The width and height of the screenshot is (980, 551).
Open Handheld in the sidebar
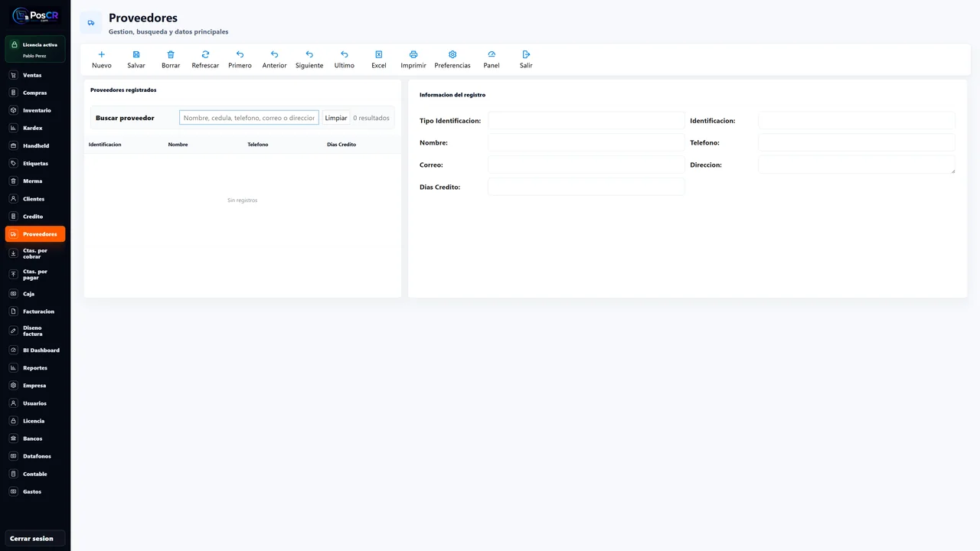(35, 145)
